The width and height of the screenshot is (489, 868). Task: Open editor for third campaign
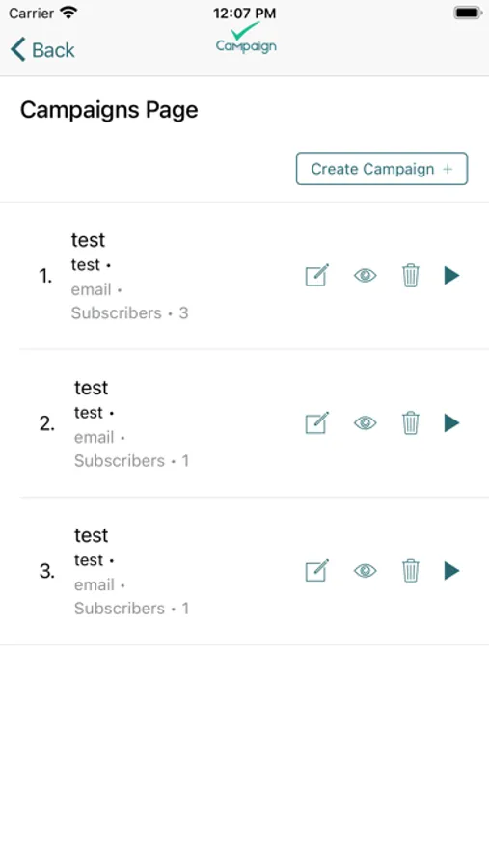[x=317, y=571]
